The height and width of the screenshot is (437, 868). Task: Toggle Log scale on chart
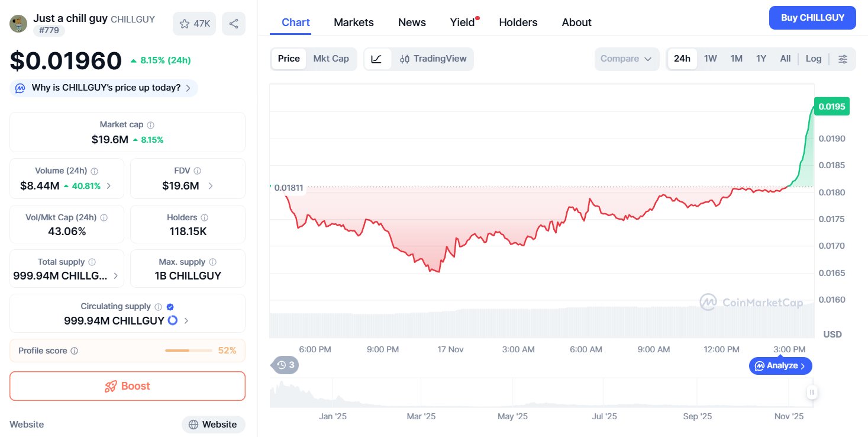814,59
